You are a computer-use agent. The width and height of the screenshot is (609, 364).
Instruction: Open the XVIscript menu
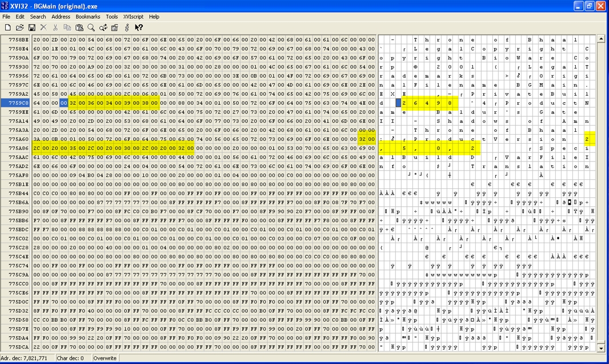[x=133, y=17]
